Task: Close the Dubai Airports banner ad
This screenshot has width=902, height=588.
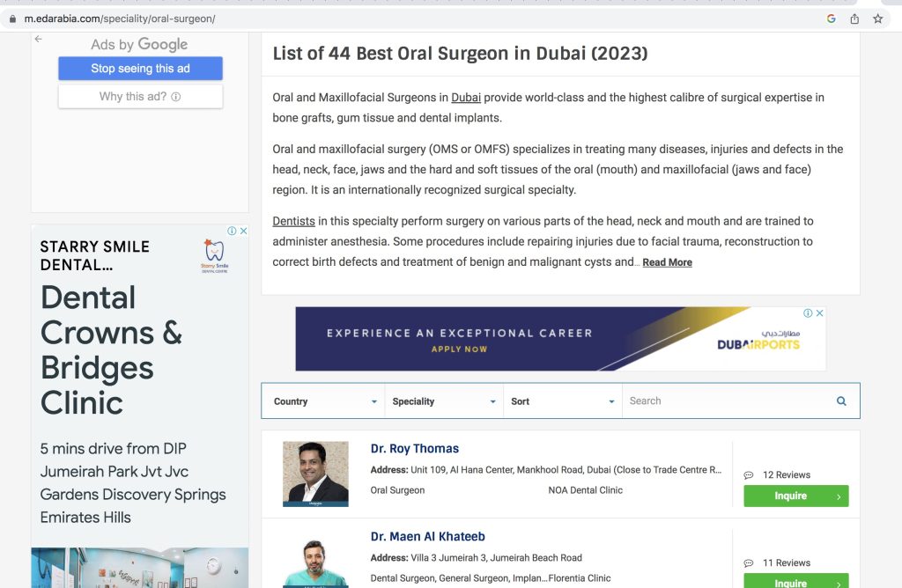Action: pos(820,313)
